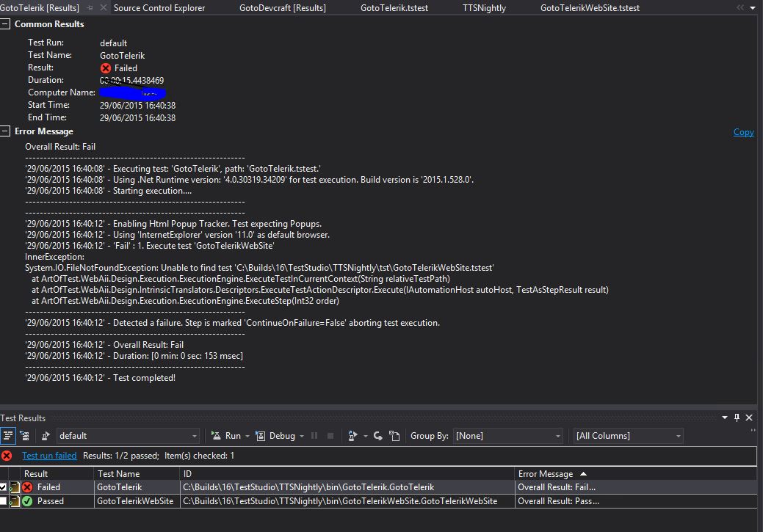
Task: Open the default test run dropdown
Action: pyautogui.click(x=128, y=436)
